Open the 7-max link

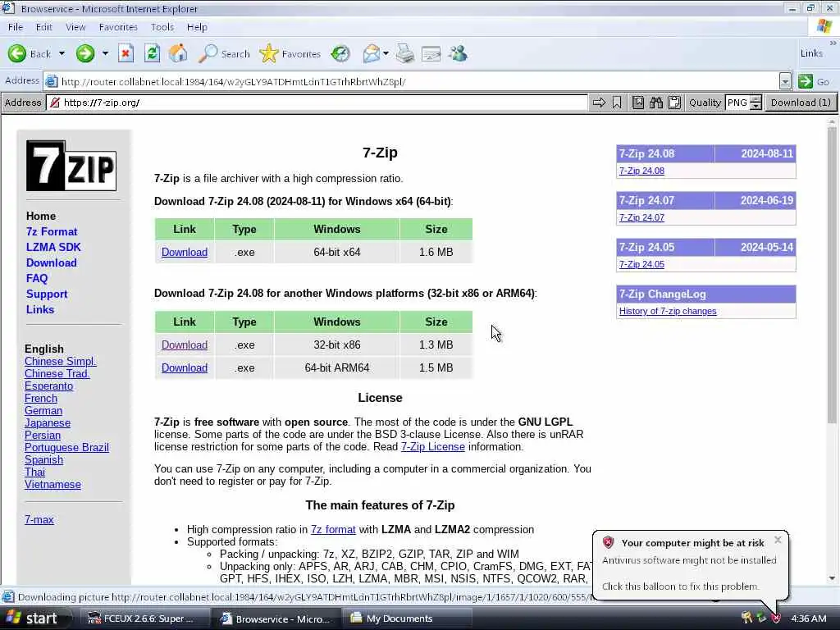tap(39, 519)
